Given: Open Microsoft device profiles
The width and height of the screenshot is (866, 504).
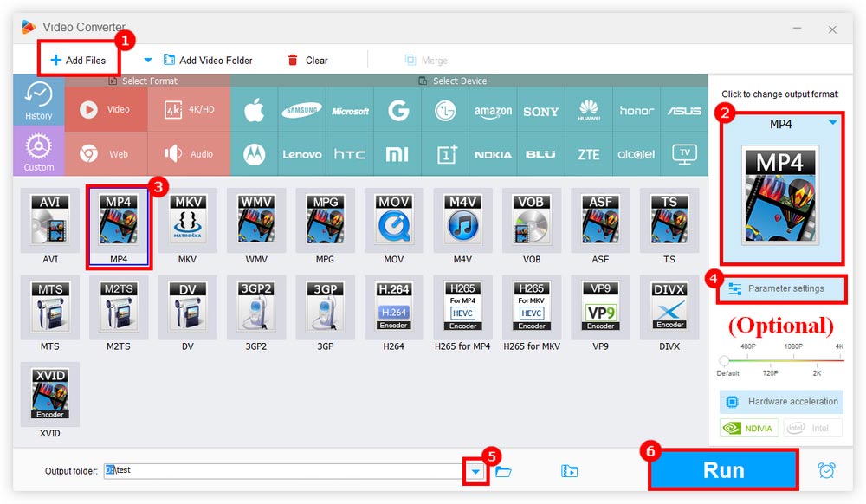Looking at the screenshot, I should tap(350, 110).
